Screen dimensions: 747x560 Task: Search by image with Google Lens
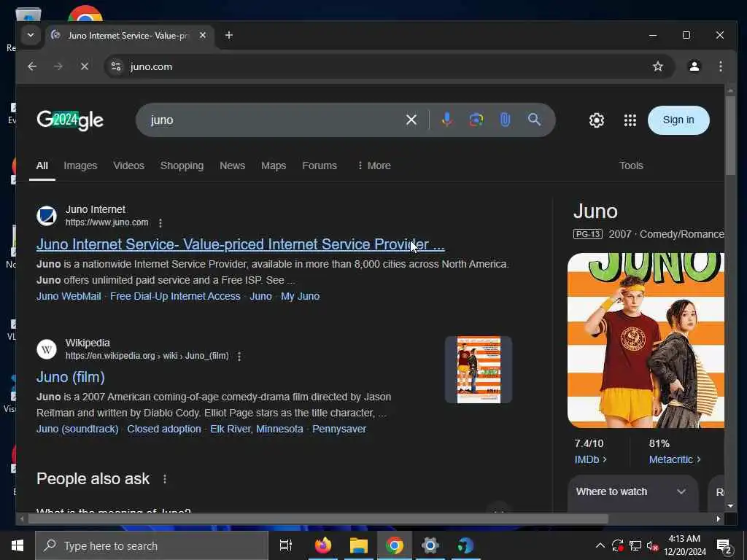(x=476, y=120)
